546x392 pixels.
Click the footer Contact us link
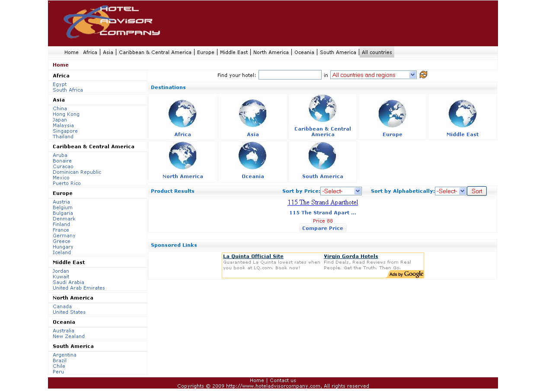point(283,380)
